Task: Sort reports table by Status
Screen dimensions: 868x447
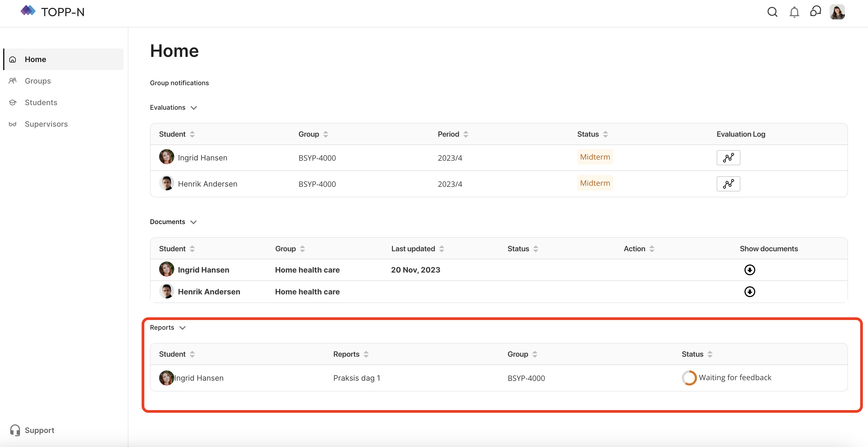Action: pos(710,354)
